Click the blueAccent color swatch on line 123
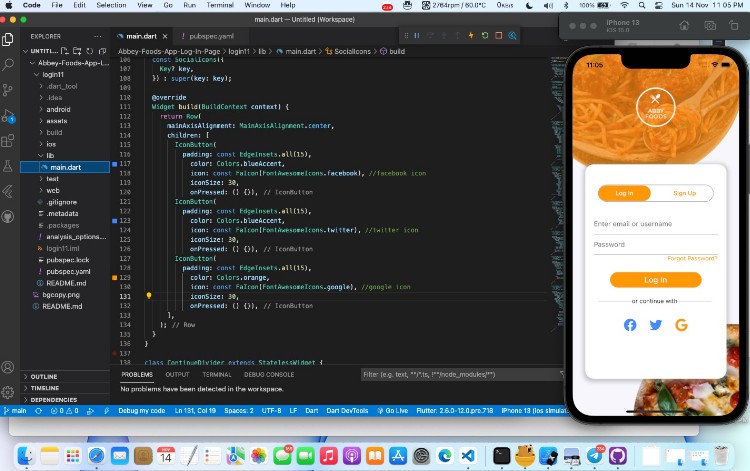 (x=115, y=221)
